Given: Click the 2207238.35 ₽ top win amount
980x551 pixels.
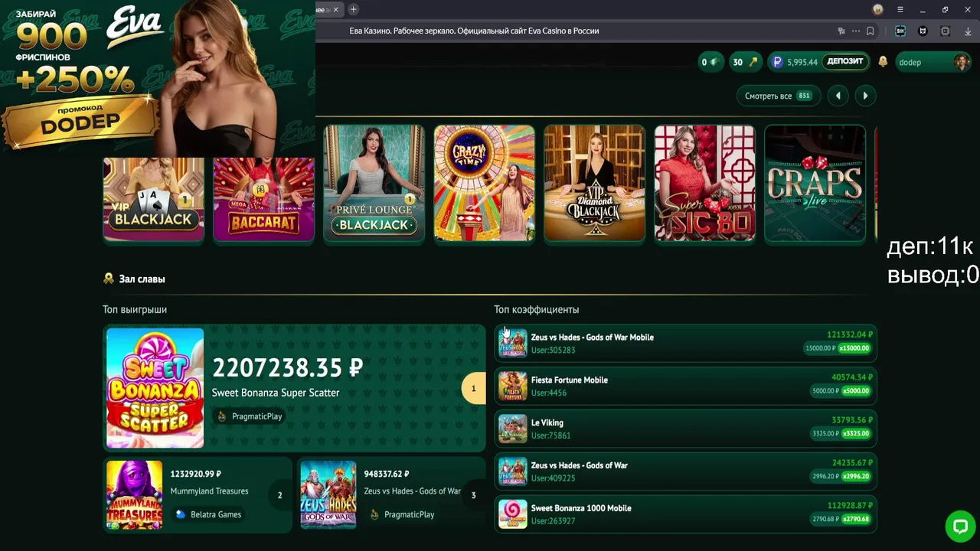Looking at the screenshot, I should 287,368.
